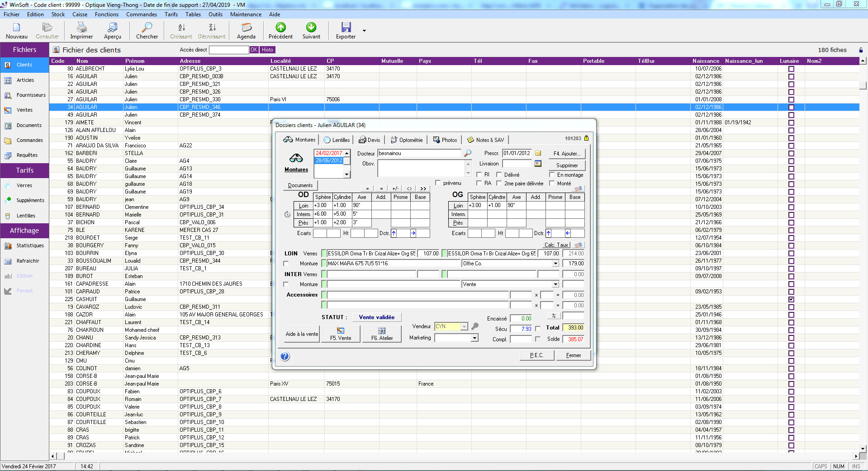Click the Aide à la vente button
This screenshot has width=868, height=471.
(x=302, y=334)
